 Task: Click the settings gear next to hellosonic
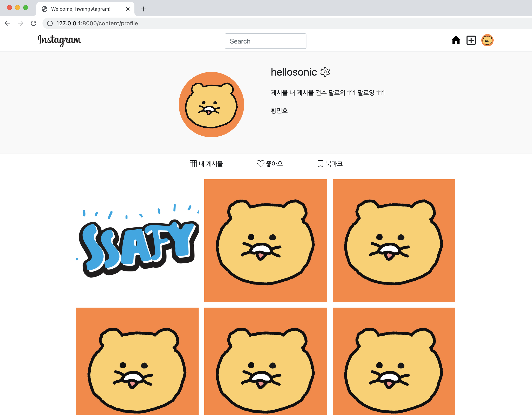click(x=325, y=72)
